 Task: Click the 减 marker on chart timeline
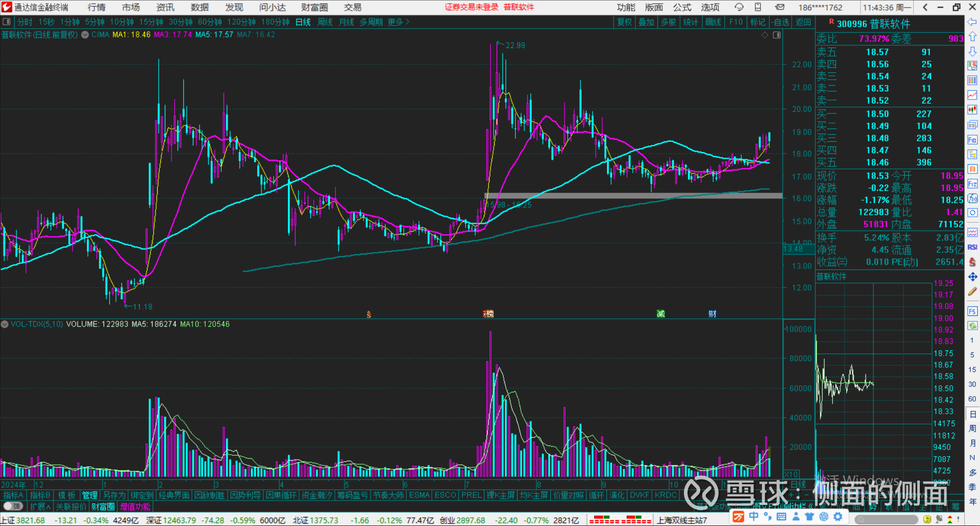(660, 314)
